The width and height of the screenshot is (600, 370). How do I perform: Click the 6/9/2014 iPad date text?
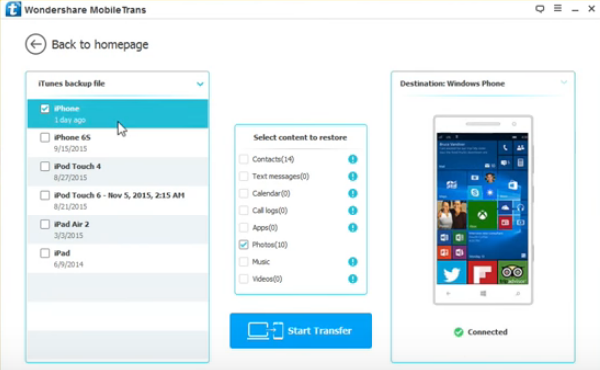click(x=68, y=264)
